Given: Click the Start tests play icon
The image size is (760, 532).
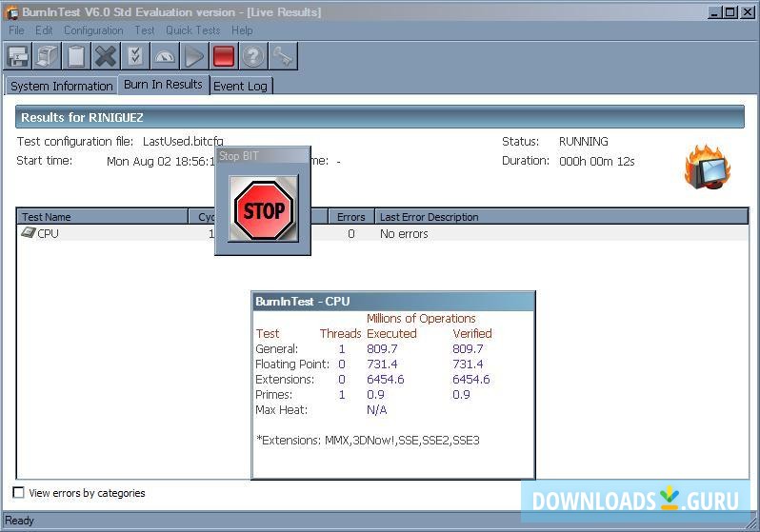Looking at the screenshot, I should pos(194,56).
